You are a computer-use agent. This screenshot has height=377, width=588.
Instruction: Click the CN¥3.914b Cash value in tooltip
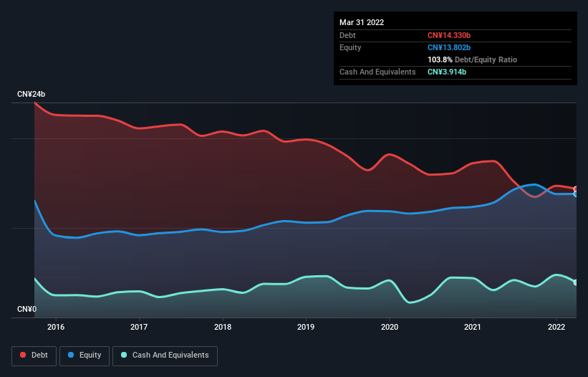(x=447, y=72)
